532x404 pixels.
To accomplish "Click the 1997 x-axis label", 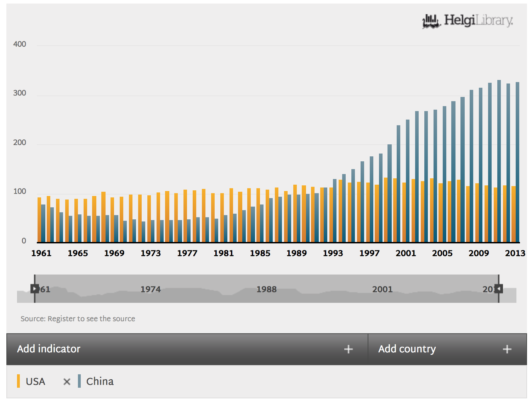I will 369,253.
